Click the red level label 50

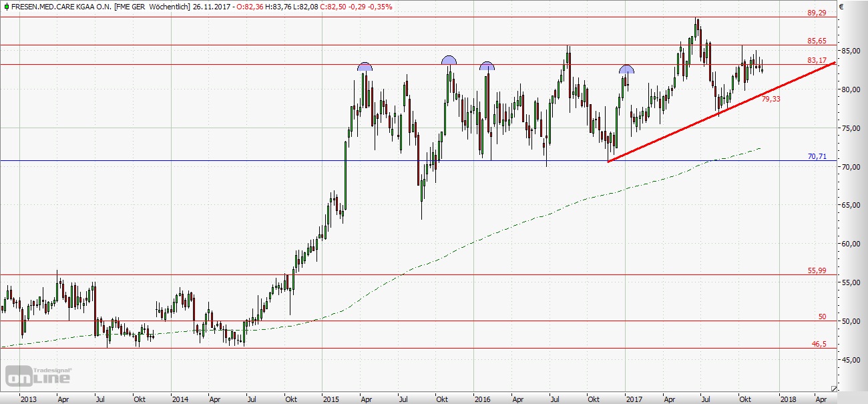click(823, 317)
